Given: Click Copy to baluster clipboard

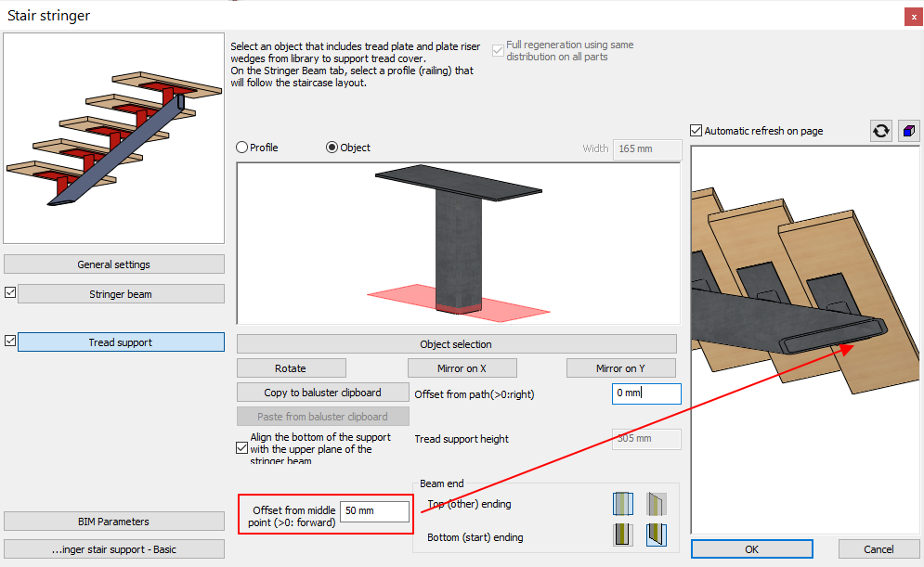Looking at the screenshot, I should pyautogui.click(x=322, y=393).
